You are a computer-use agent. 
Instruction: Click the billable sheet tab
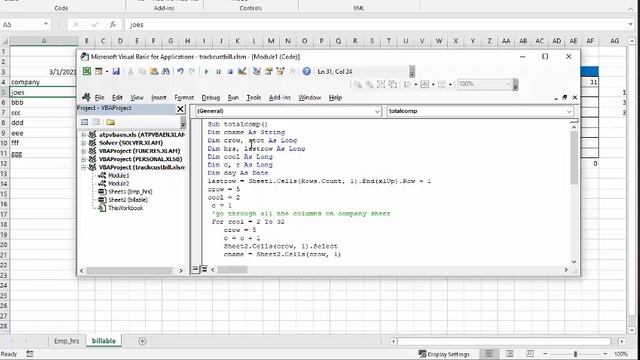(x=104, y=341)
